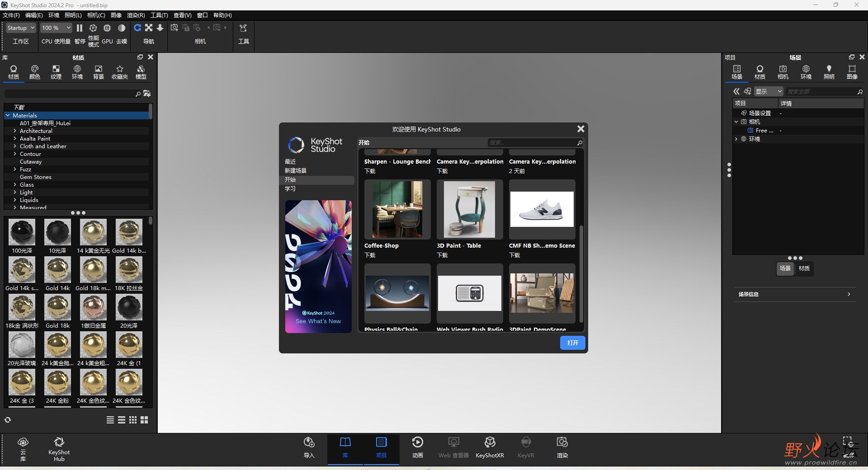Open KeyShotXR wizard
Image resolution: width=868 pixels, height=470 pixels.
pos(490,448)
